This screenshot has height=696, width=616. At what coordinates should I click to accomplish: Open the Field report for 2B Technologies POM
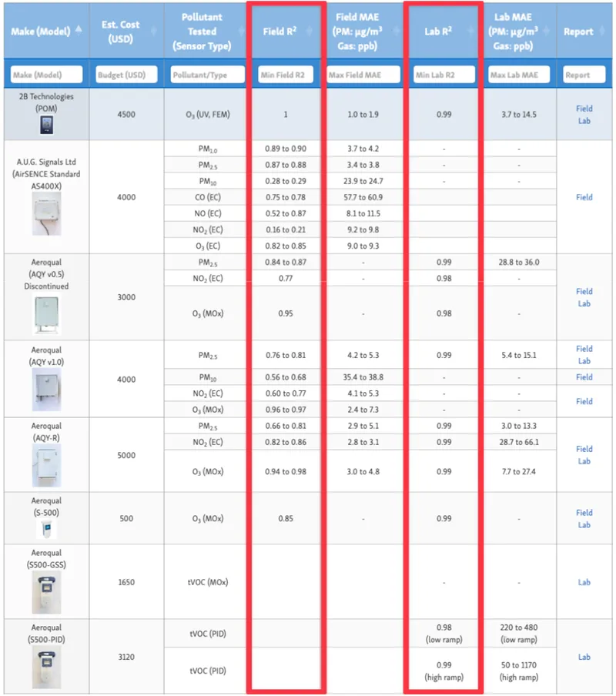pyautogui.click(x=583, y=108)
